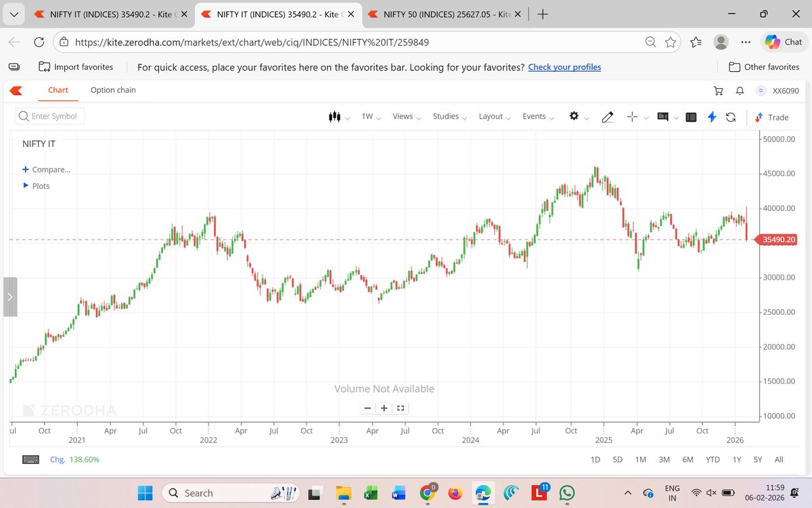Select the YTD range

tap(713, 459)
